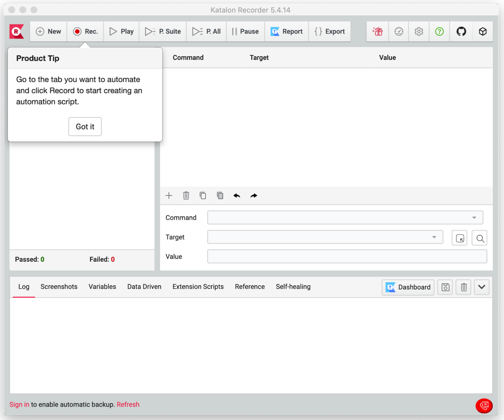Collapse the log panel with the chevron
504x420 pixels.
pos(482,287)
